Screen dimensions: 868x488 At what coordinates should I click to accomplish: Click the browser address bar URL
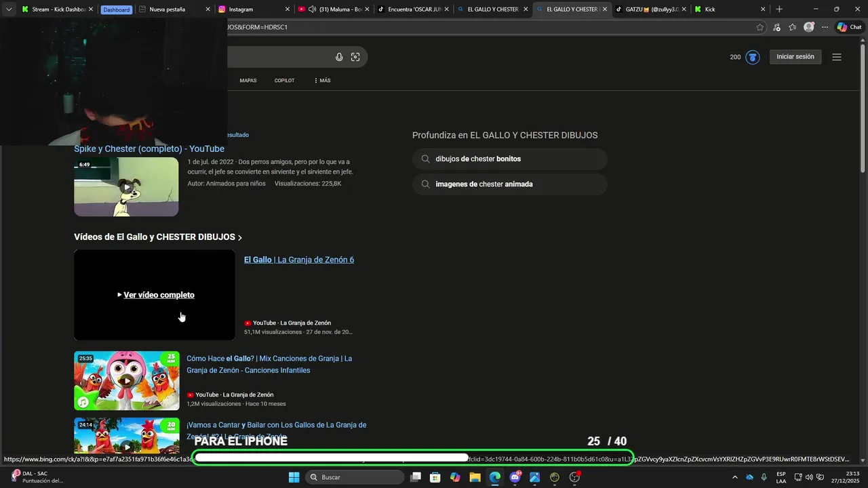coord(258,27)
